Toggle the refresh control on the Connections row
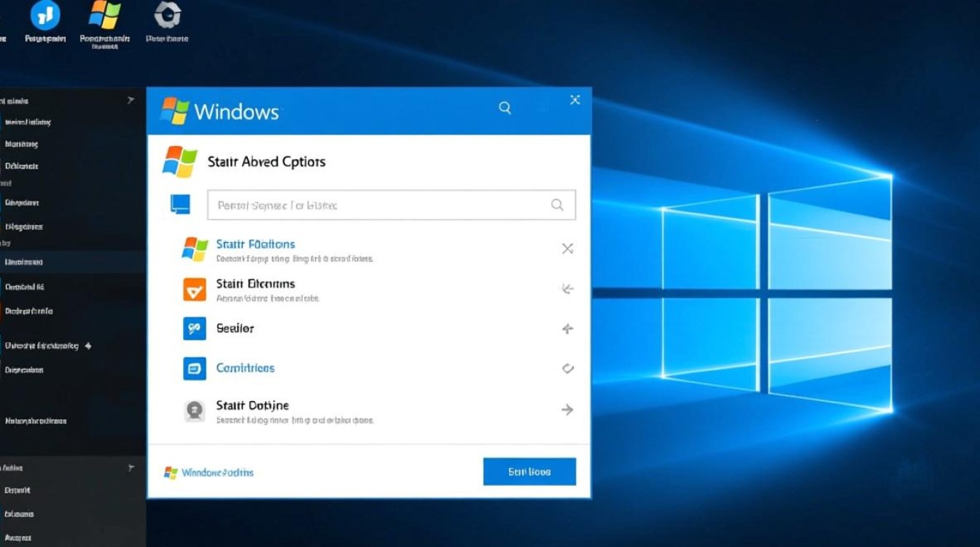The image size is (980, 547). (x=567, y=369)
